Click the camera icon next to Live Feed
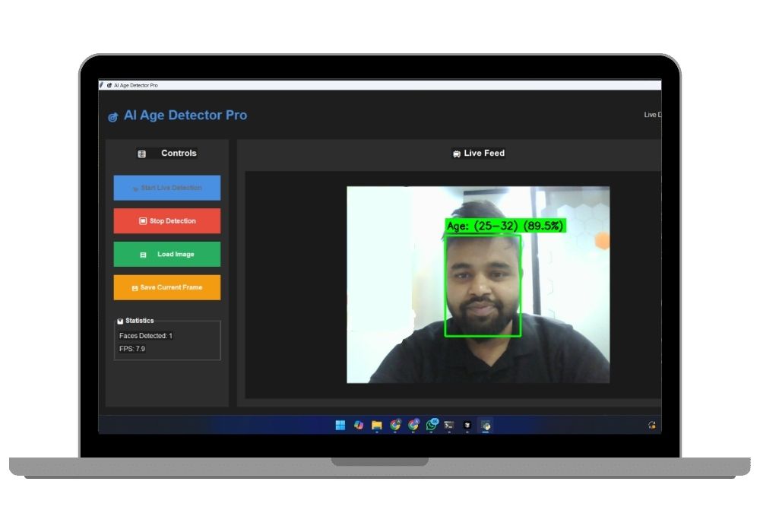 (454, 153)
